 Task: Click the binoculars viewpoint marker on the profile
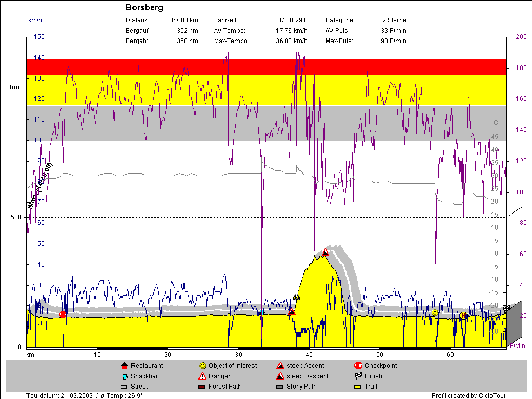point(296,298)
